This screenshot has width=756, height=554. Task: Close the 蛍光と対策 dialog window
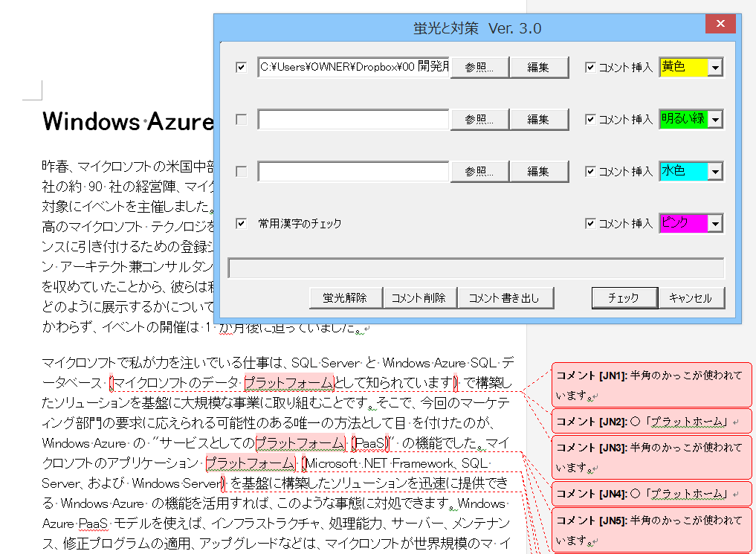pyautogui.click(x=720, y=25)
